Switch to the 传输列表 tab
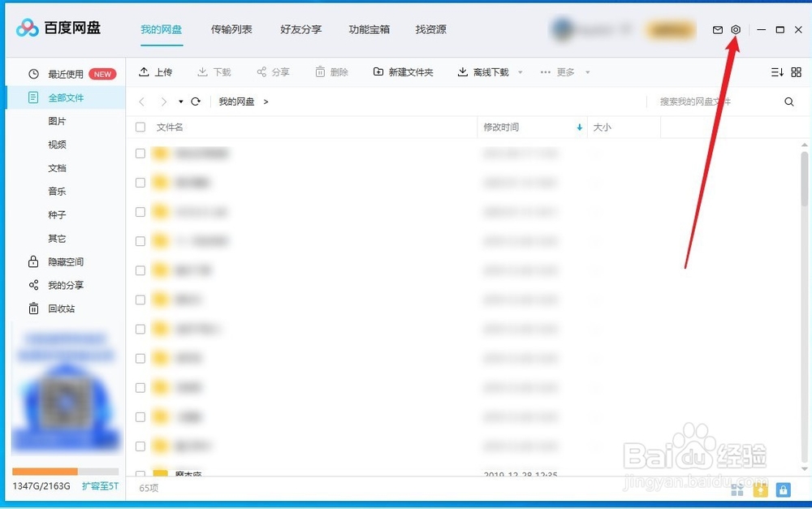Viewport: 812px width, 509px height. coord(231,29)
